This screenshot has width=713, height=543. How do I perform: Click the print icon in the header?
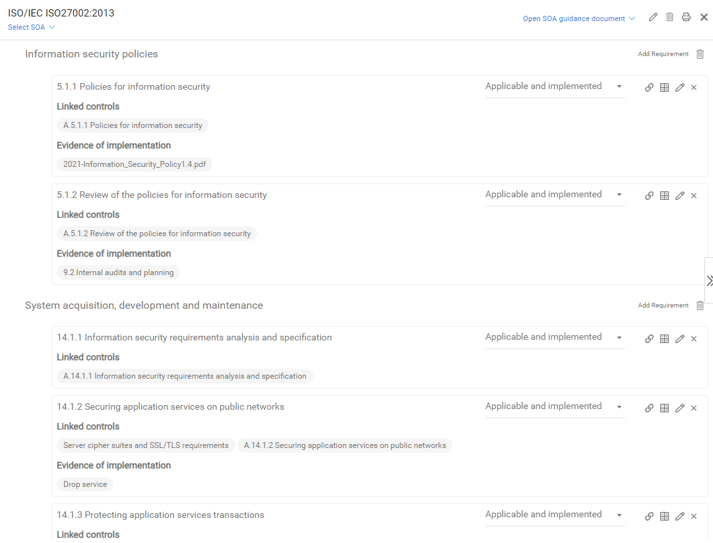coord(686,17)
